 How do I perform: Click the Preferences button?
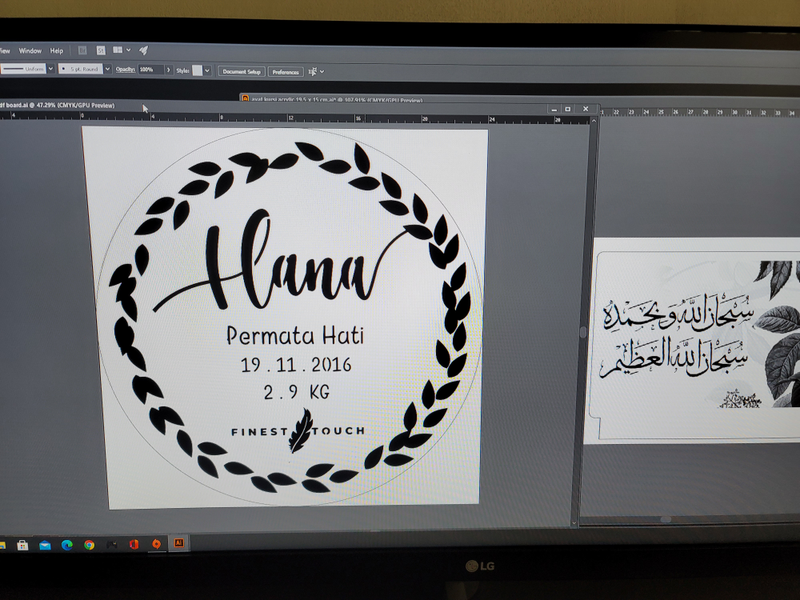[286, 72]
